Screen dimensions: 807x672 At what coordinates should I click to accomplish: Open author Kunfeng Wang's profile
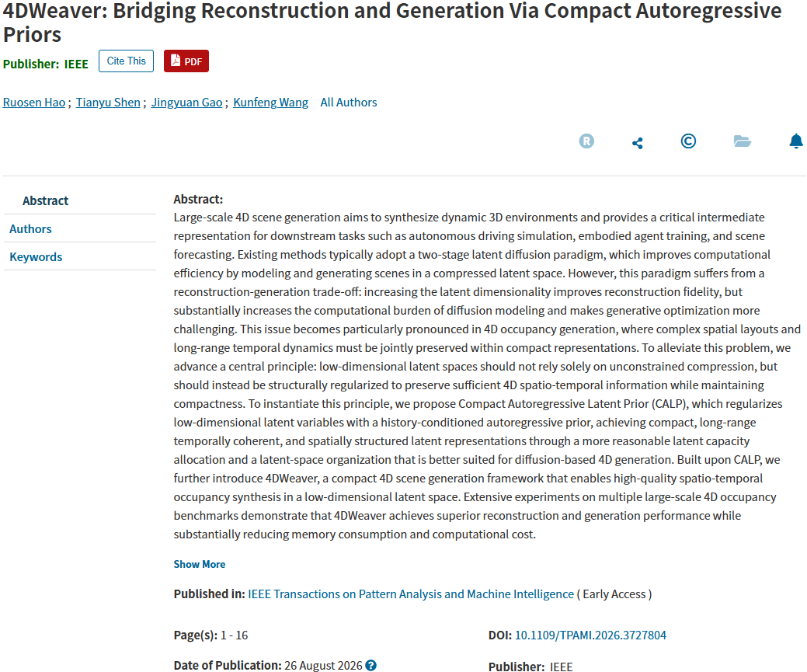[271, 103]
